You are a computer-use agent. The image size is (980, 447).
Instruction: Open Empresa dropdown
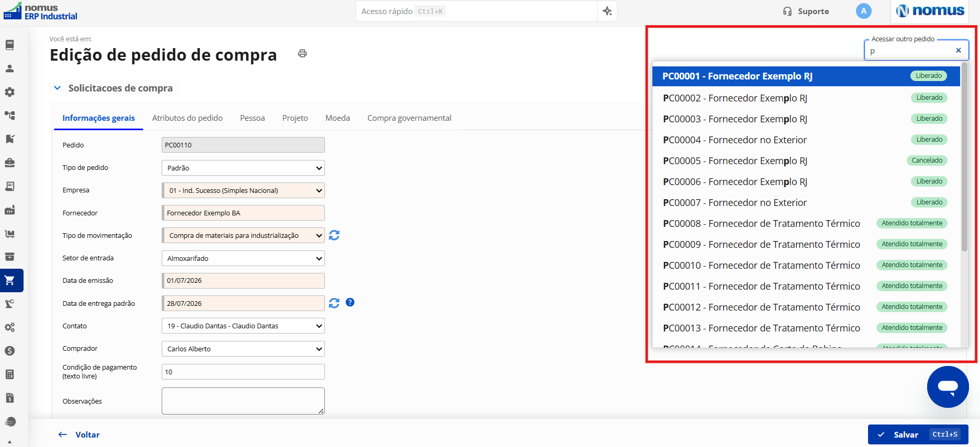coord(243,190)
